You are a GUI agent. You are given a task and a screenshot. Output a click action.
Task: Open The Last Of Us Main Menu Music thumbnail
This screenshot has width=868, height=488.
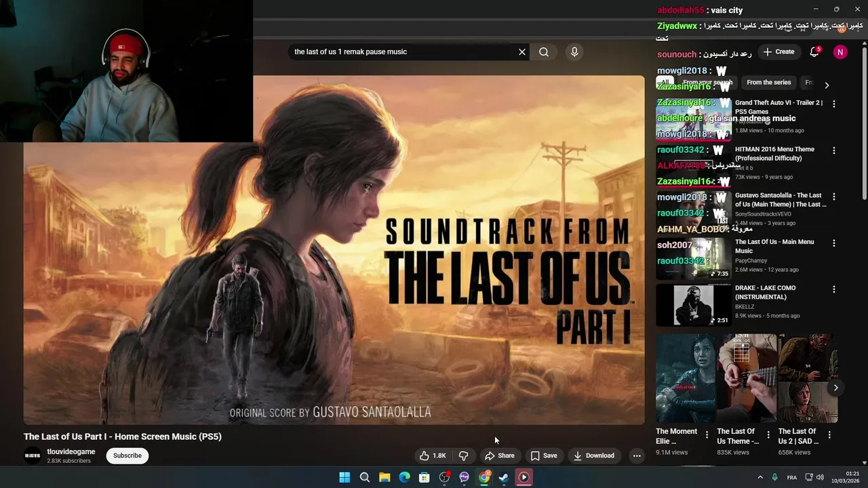(x=694, y=258)
